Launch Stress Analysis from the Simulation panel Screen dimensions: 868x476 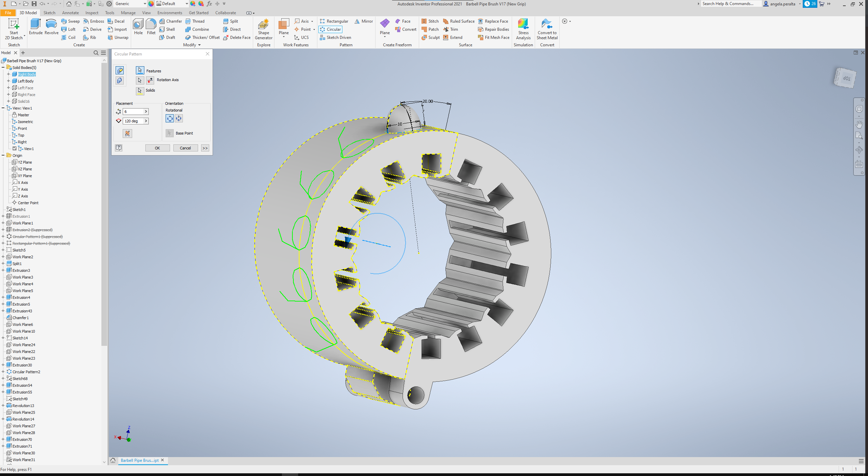click(x=523, y=29)
